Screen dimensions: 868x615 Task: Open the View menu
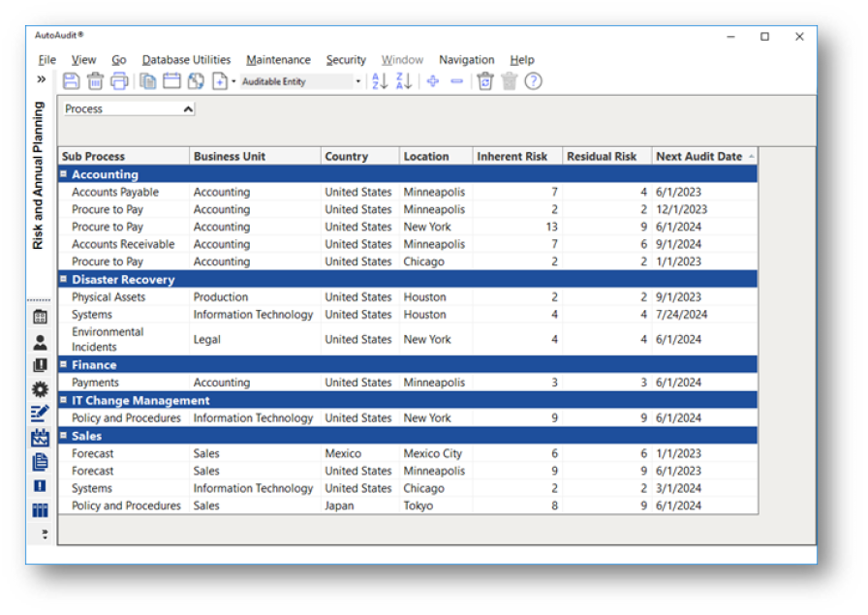tap(83, 60)
